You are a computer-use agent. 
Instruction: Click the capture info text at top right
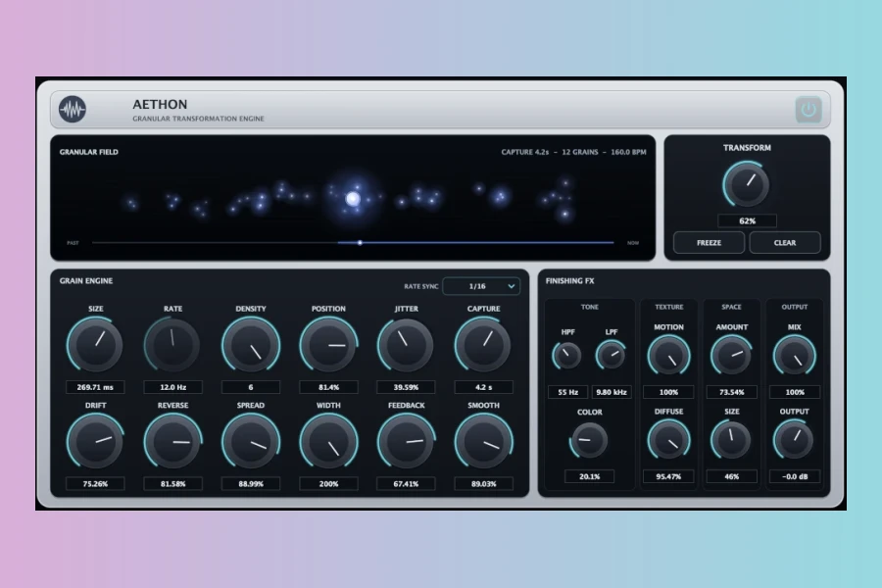tap(573, 152)
